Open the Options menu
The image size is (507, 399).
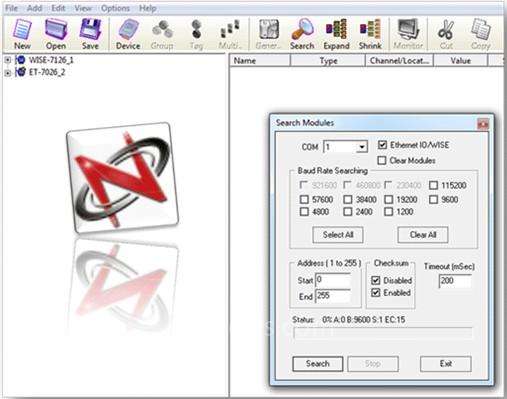[115, 8]
